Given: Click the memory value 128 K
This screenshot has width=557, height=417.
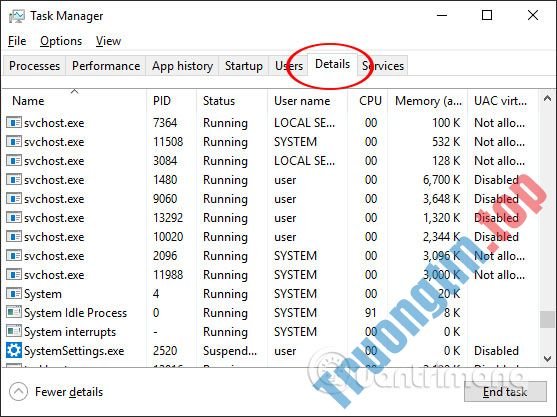Looking at the screenshot, I should pyautogui.click(x=446, y=161).
